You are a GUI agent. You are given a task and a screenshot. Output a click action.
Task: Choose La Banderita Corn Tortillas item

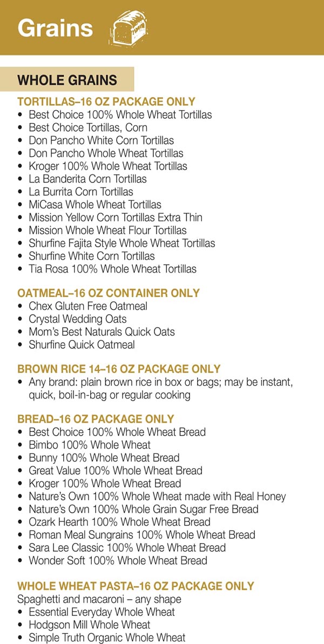87,179
